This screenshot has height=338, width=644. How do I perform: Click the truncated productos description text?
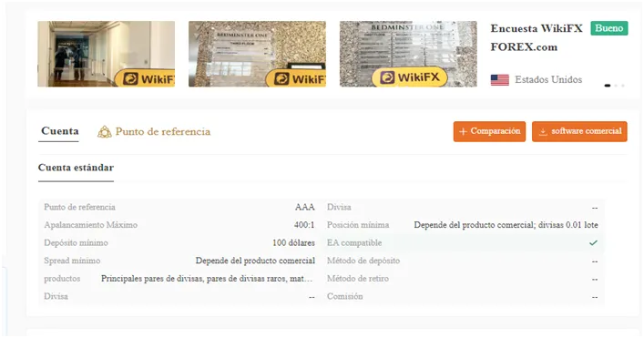(207, 279)
